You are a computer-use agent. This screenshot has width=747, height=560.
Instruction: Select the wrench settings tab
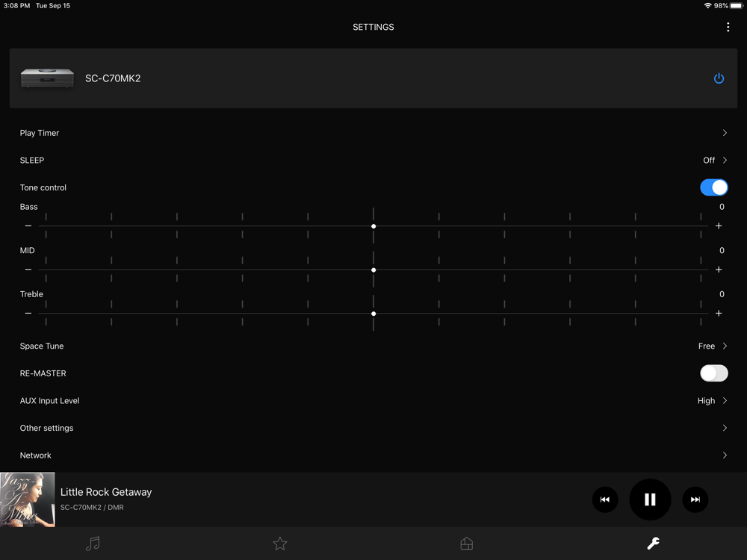[653, 544]
